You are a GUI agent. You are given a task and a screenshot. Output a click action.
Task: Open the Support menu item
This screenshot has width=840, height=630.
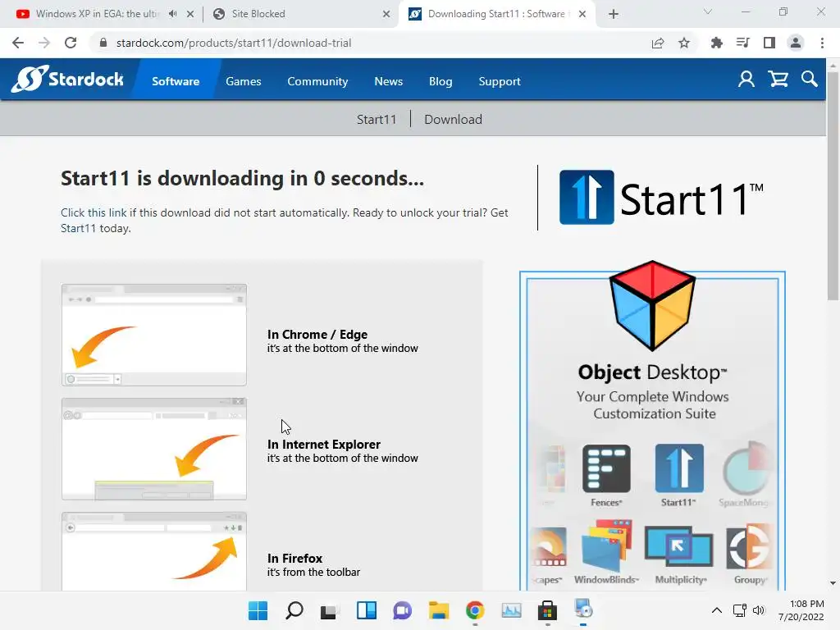[x=500, y=81]
